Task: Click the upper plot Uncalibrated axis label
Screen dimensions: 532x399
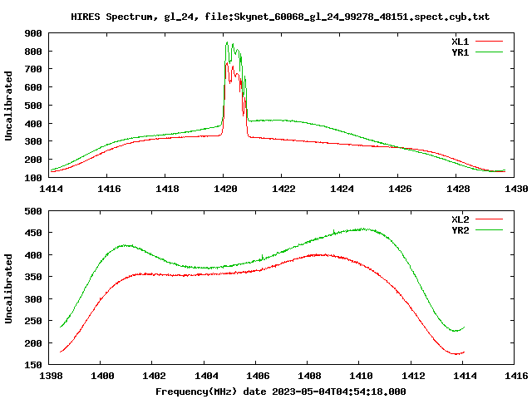Action: point(8,106)
